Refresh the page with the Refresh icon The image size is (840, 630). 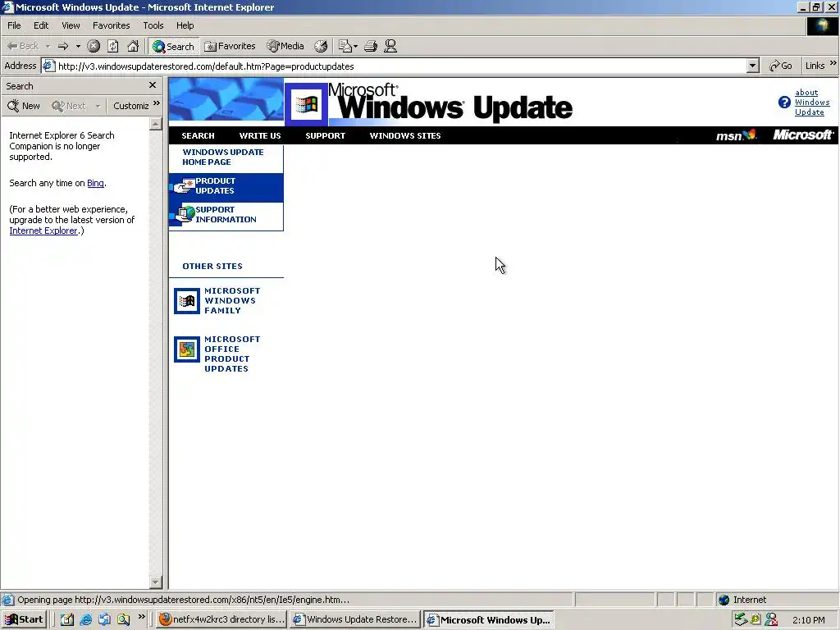click(x=113, y=46)
